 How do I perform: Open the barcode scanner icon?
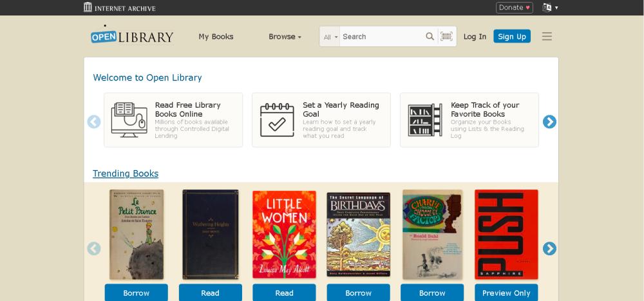click(x=446, y=37)
